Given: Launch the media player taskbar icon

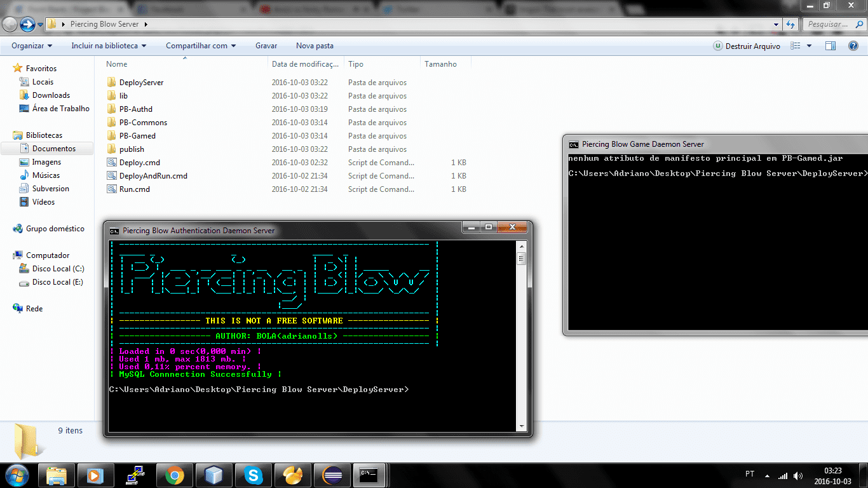Looking at the screenshot, I should [95, 475].
